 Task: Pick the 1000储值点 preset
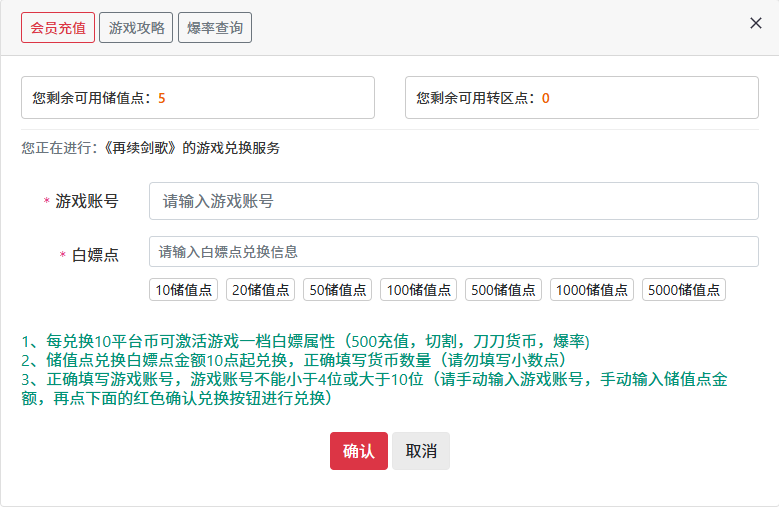click(592, 290)
